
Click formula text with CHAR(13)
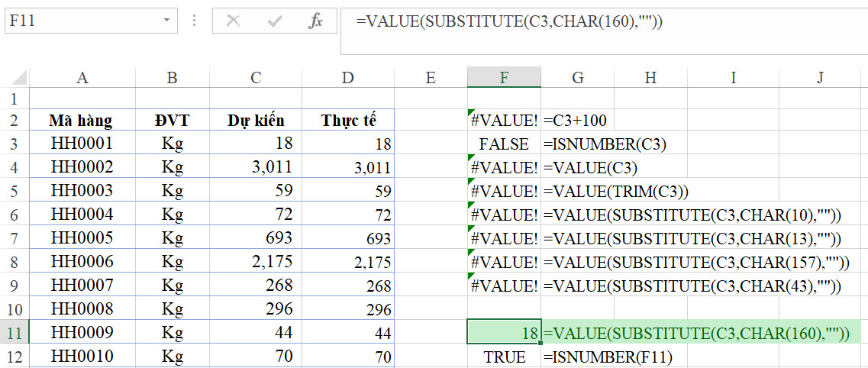coord(692,238)
